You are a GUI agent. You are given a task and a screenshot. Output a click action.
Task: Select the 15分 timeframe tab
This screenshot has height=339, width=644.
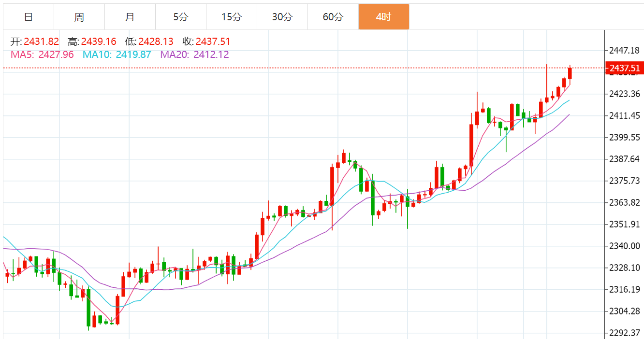coord(232,17)
